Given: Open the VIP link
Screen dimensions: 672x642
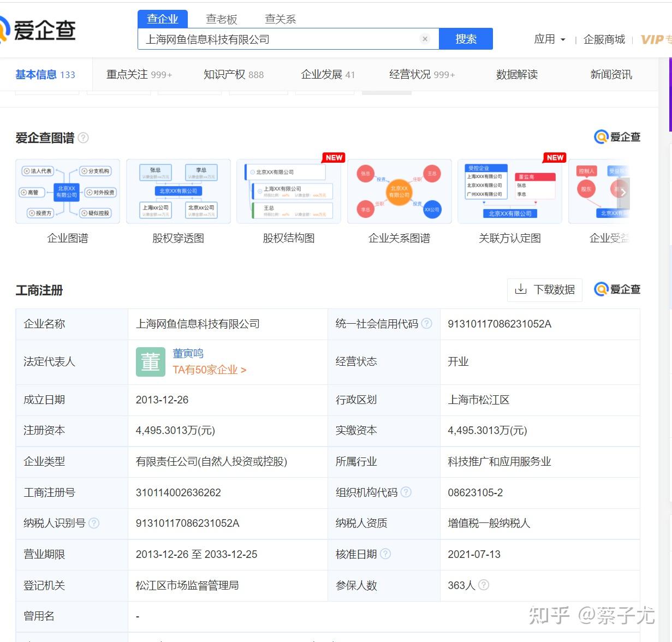Looking at the screenshot, I should click(656, 39).
